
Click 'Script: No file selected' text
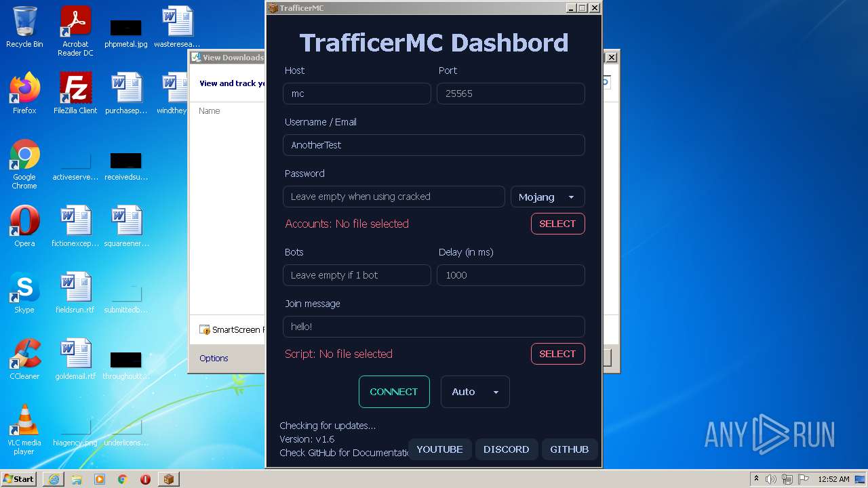point(339,354)
